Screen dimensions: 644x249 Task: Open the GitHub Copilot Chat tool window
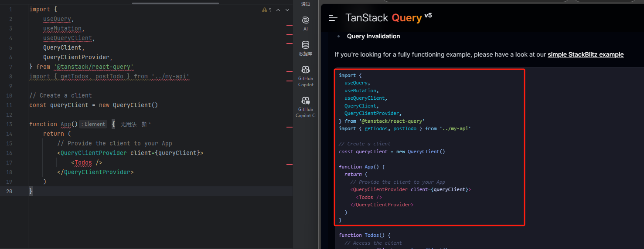point(306,107)
